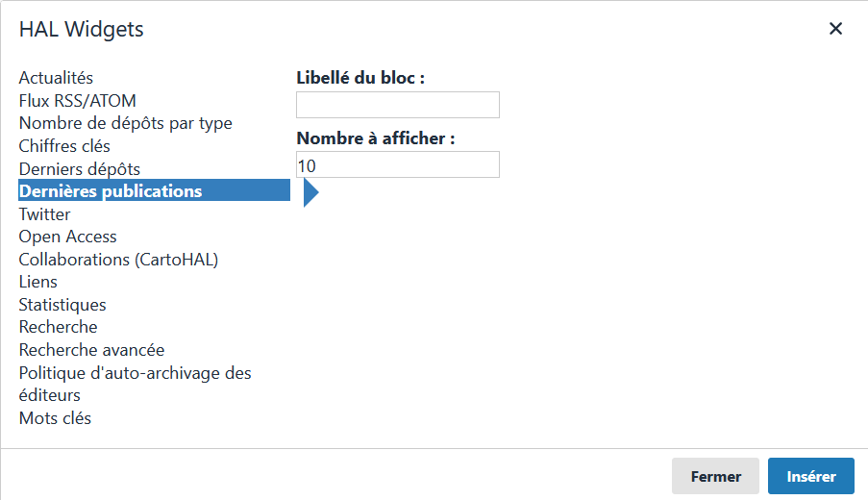Focus the Nombre à afficher field
The height and width of the screenshot is (500, 868).
click(397, 164)
